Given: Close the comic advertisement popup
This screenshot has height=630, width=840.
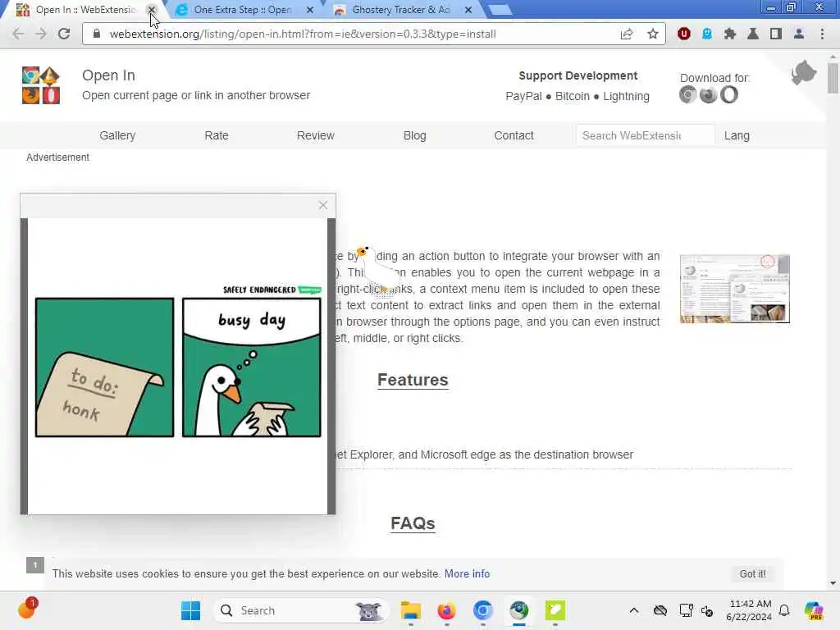Looking at the screenshot, I should click(x=323, y=205).
